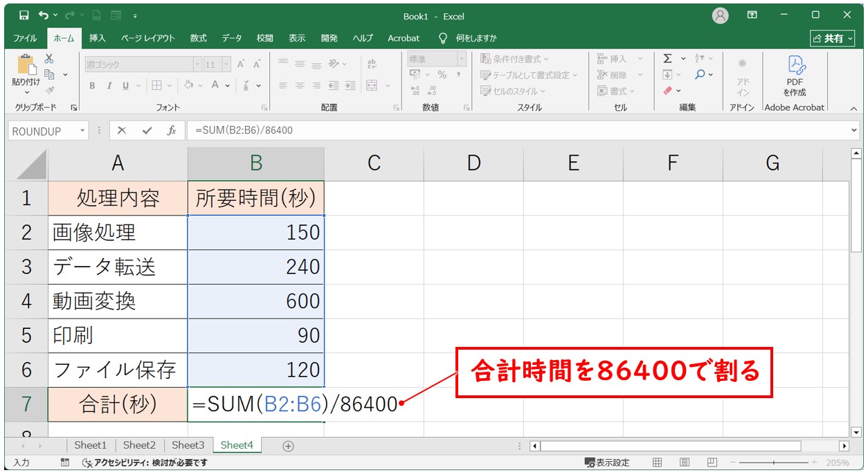Screen dimensions: 868x475
Task: Confirm formula entry with the checkmark
Action: 147,130
